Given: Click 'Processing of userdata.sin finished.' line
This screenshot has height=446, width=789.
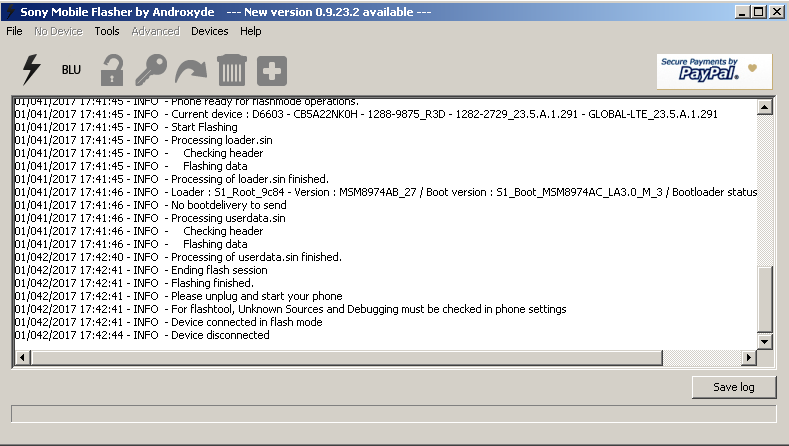Looking at the screenshot, I should click(x=178, y=257).
